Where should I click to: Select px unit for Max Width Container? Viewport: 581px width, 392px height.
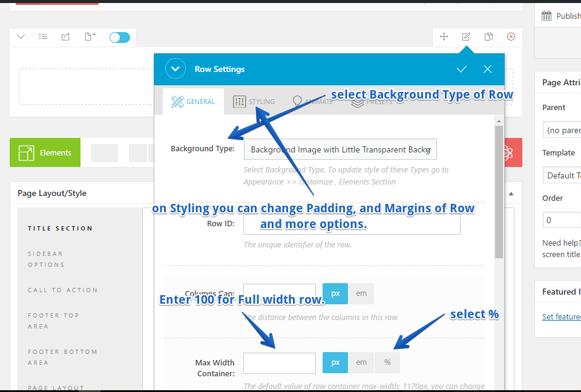(335, 362)
